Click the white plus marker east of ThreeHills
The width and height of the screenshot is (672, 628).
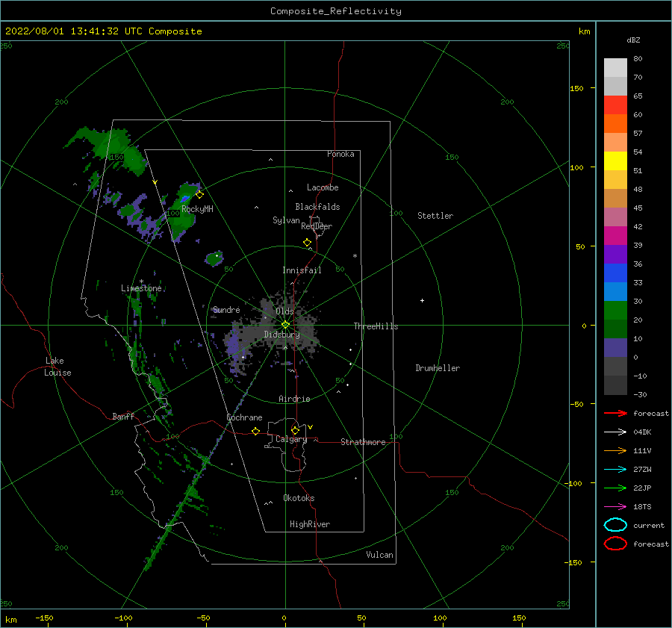[422, 300]
